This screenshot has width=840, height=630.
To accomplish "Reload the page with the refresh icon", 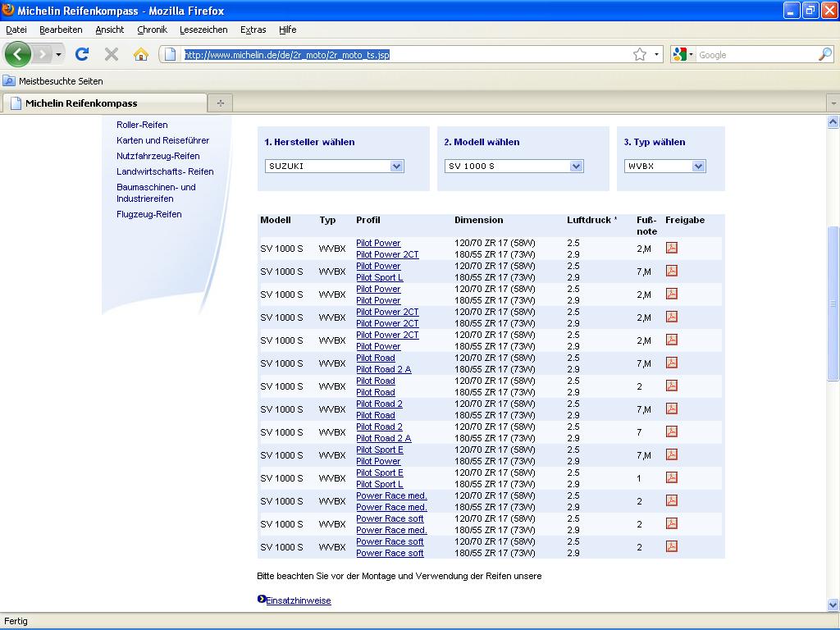I will click(82, 54).
